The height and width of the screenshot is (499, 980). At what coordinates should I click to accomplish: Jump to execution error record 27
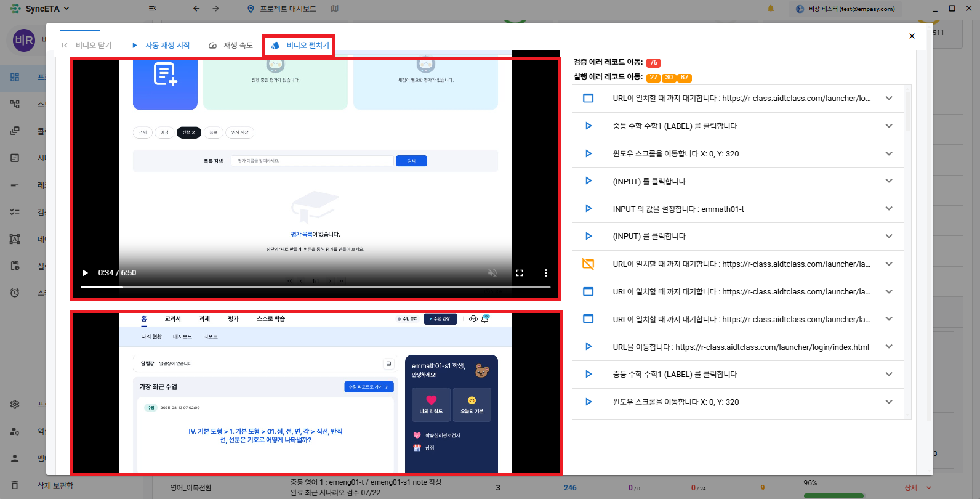click(653, 78)
